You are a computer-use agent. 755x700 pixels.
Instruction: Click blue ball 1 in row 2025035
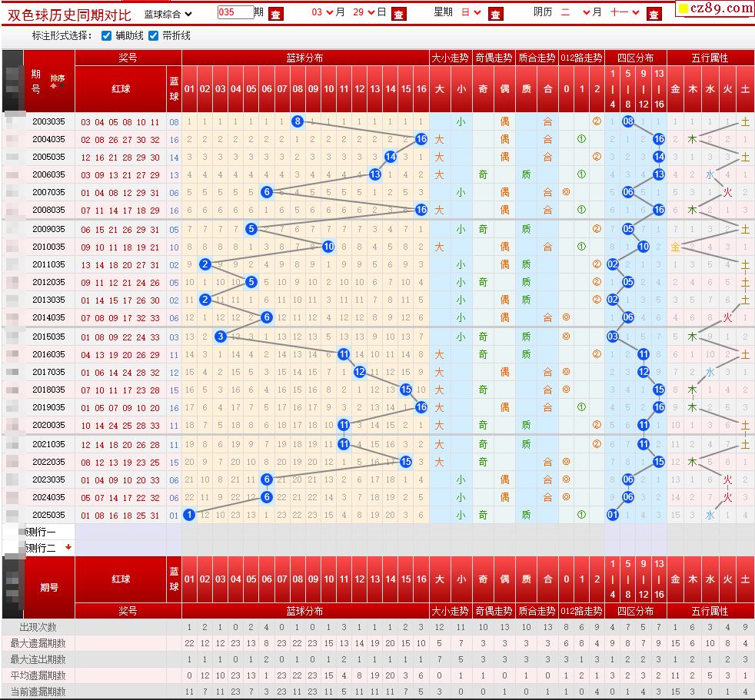pos(189,515)
